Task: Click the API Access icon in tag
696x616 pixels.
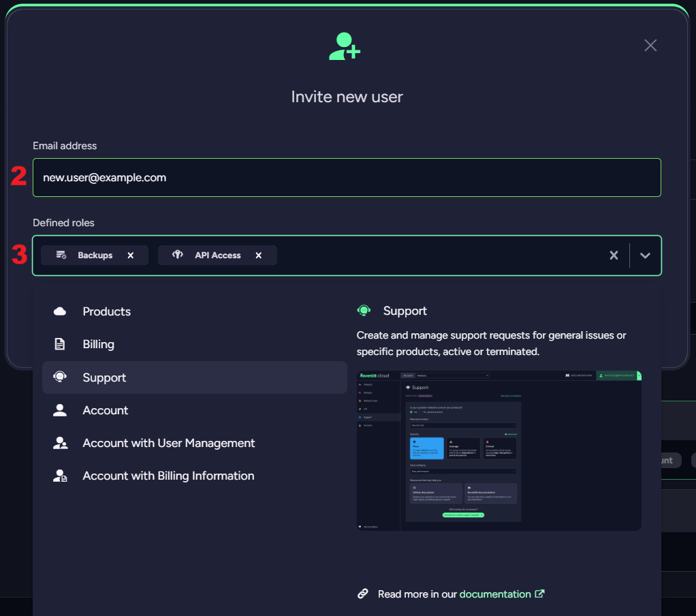Action: [x=178, y=255]
